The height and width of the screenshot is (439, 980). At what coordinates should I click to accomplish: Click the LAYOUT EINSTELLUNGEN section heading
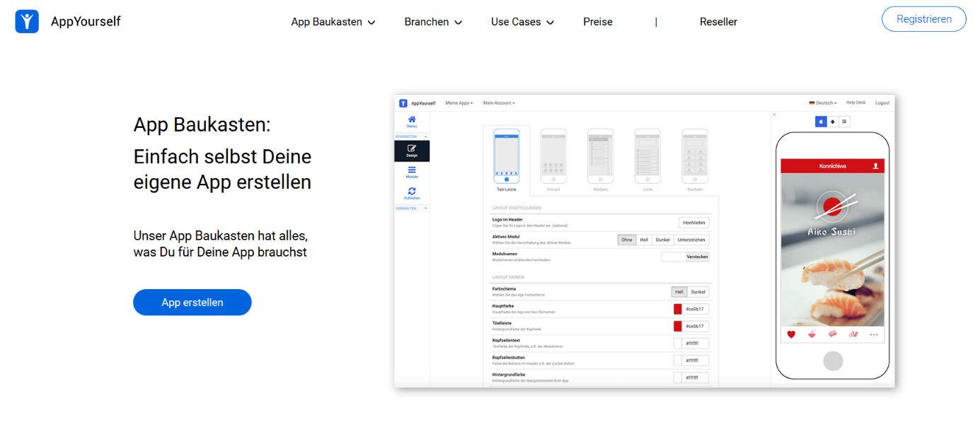(517, 208)
